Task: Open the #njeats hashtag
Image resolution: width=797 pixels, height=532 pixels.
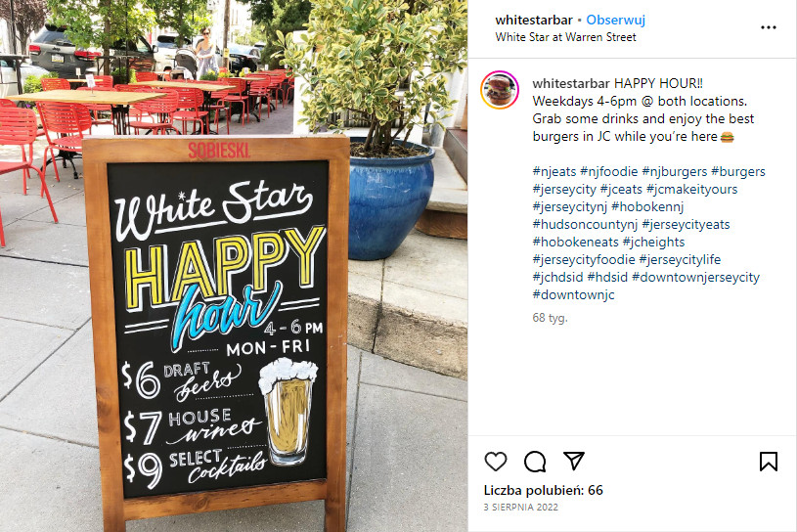Action: pos(554,172)
